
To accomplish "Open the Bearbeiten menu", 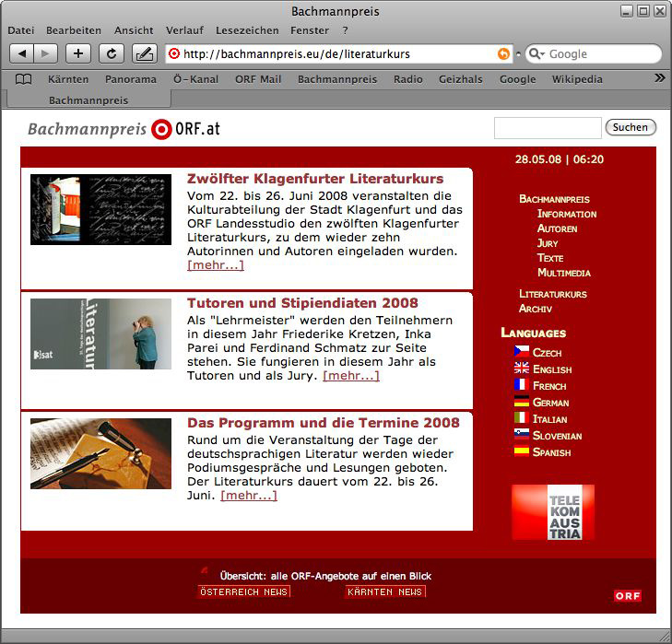I will pos(74,30).
